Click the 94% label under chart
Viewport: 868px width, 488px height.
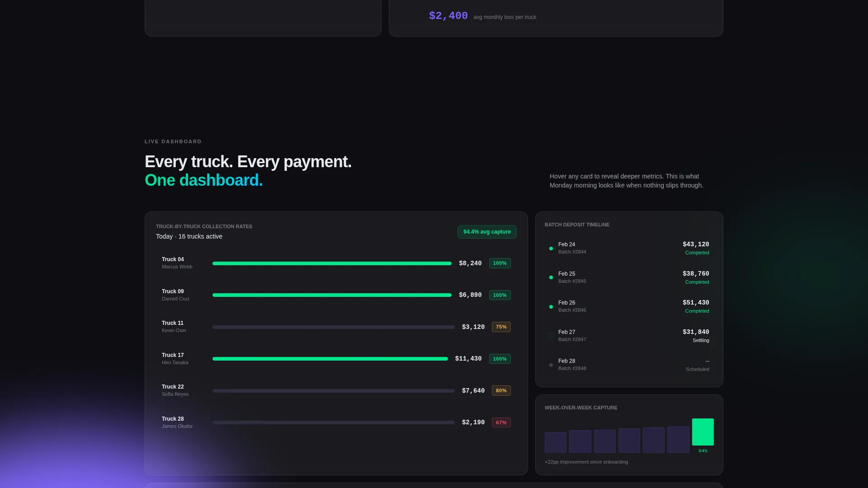(x=703, y=451)
